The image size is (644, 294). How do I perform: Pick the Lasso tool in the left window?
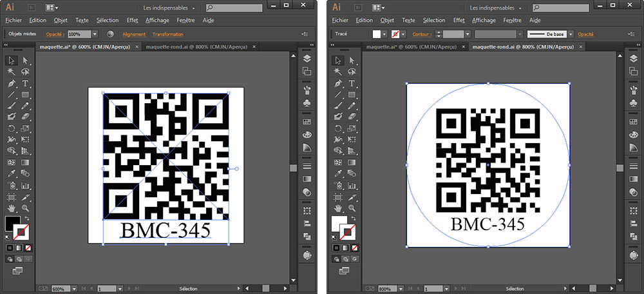coord(25,72)
